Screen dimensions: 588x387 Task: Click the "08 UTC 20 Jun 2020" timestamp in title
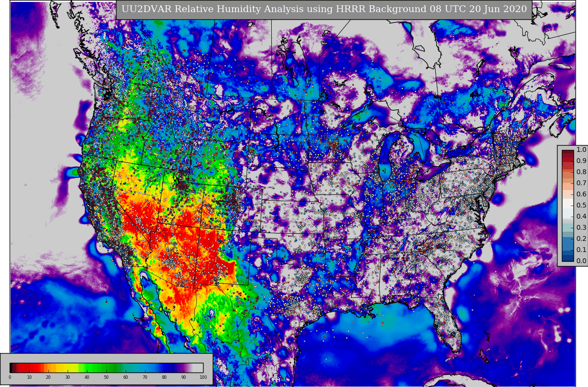[x=477, y=10]
